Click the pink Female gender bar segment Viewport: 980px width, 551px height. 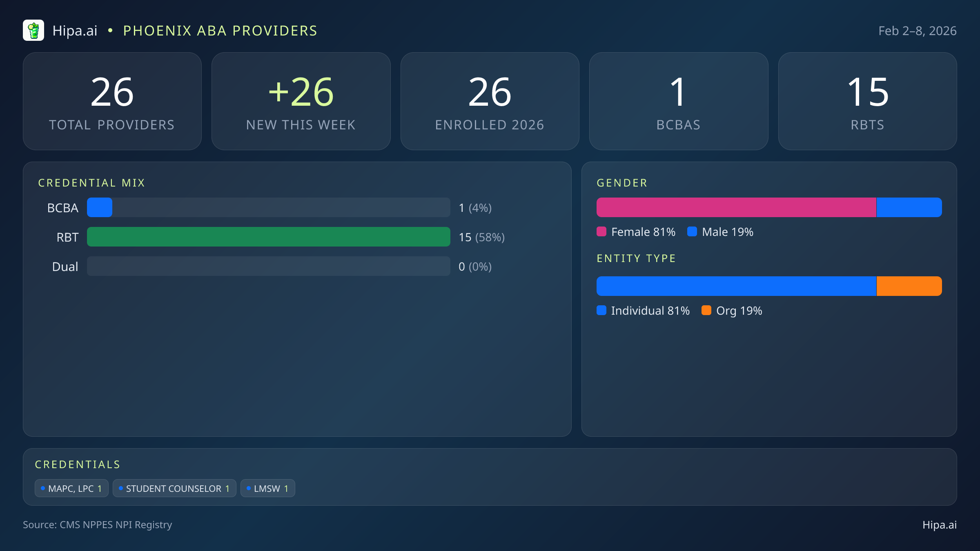point(736,207)
